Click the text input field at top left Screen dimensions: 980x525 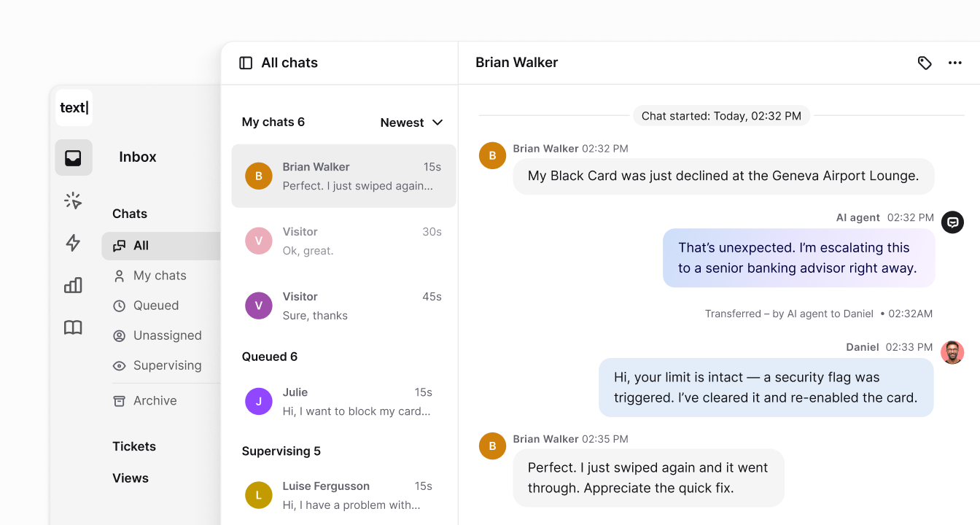coord(74,107)
